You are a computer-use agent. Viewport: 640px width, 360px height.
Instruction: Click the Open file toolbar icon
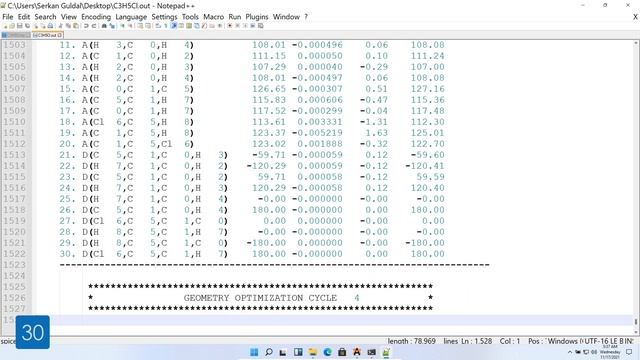tap(12, 26)
